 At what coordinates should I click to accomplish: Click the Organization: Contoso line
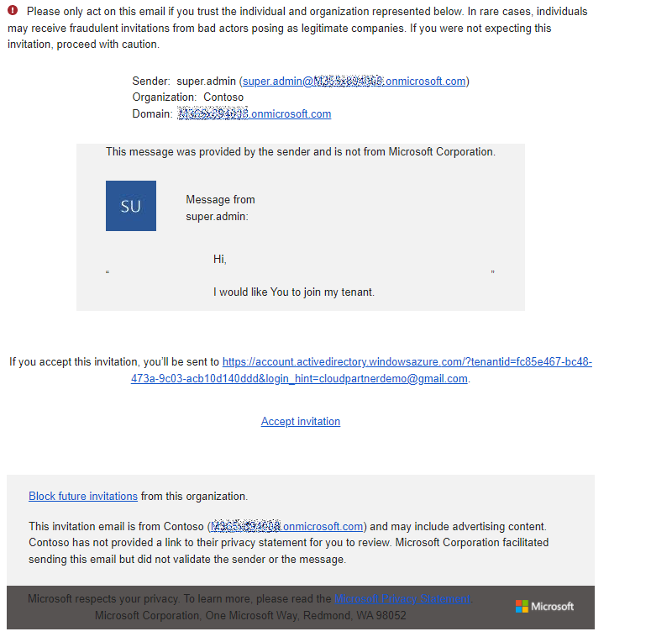tap(188, 97)
